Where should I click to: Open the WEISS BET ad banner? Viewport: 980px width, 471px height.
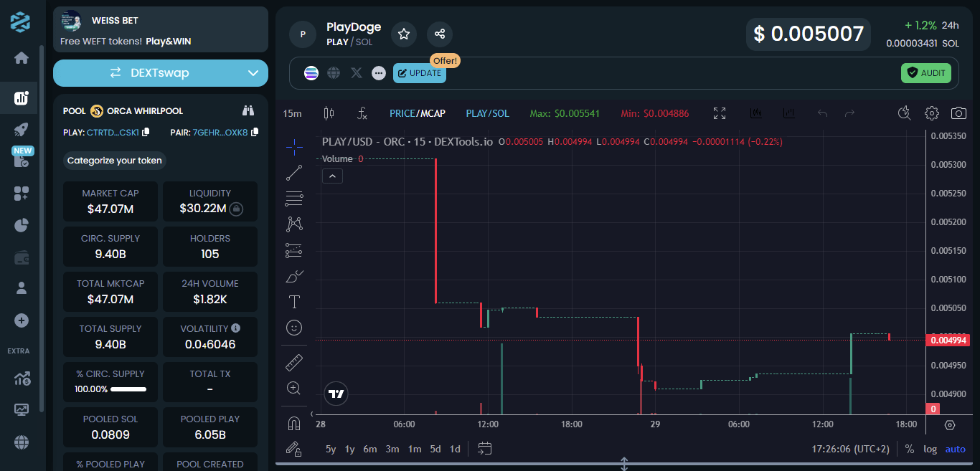point(161,29)
